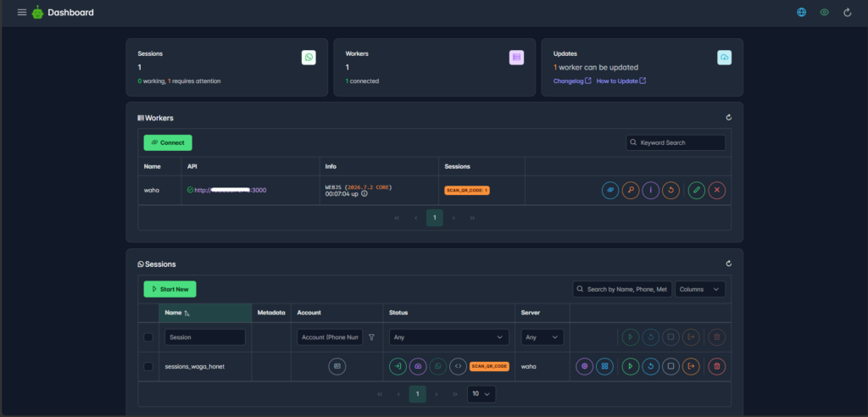
Task: Open the Server filter dropdown showing Any
Action: tap(542, 337)
